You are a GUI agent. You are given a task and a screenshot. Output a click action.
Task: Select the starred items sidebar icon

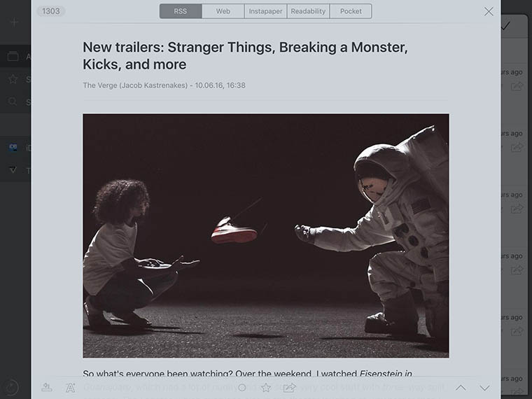coord(13,79)
